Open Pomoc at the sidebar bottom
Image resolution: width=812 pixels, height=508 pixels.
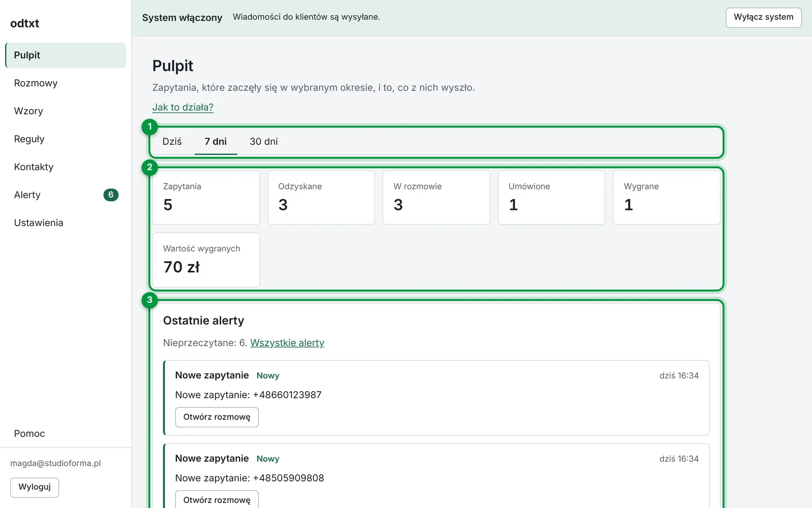pyautogui.click(x=65, y=434)
